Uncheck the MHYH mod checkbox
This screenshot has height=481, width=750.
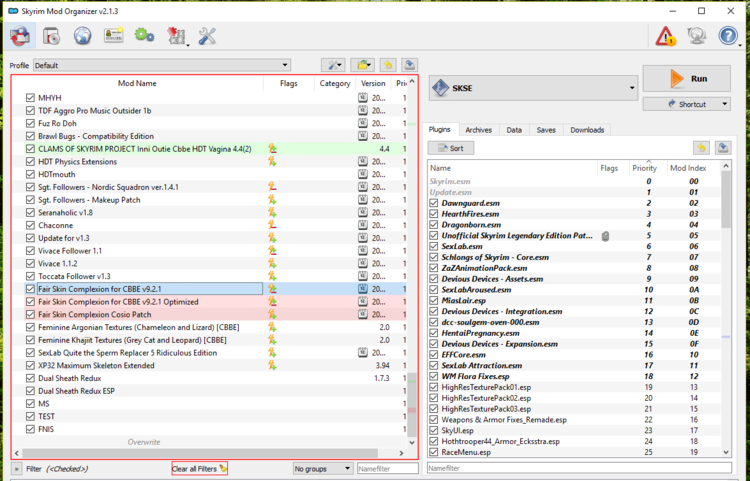30,98
